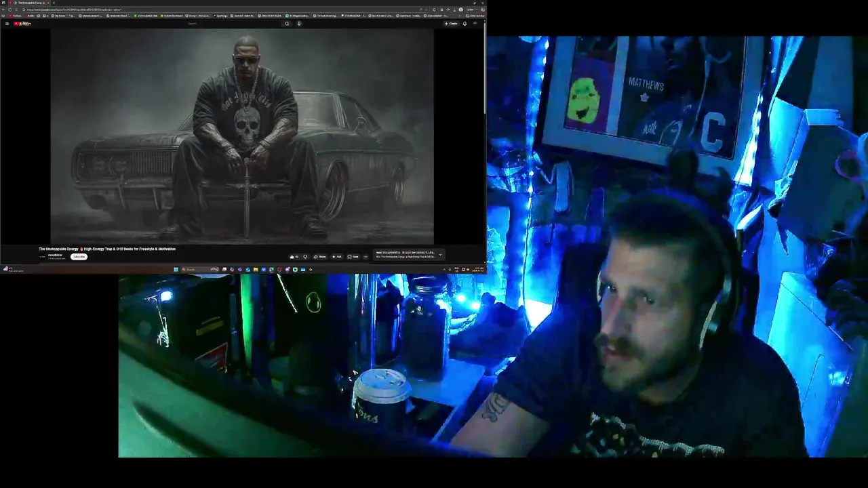
Task: Click the browser page vertical scrollbar
Action: (x=485, y=68)
